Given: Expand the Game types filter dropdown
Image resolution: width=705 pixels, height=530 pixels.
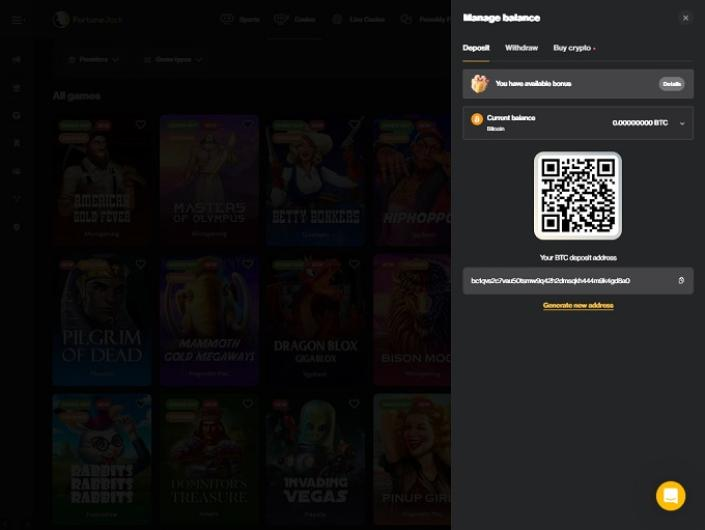Looking at the screenshot, I should (173, 60).
